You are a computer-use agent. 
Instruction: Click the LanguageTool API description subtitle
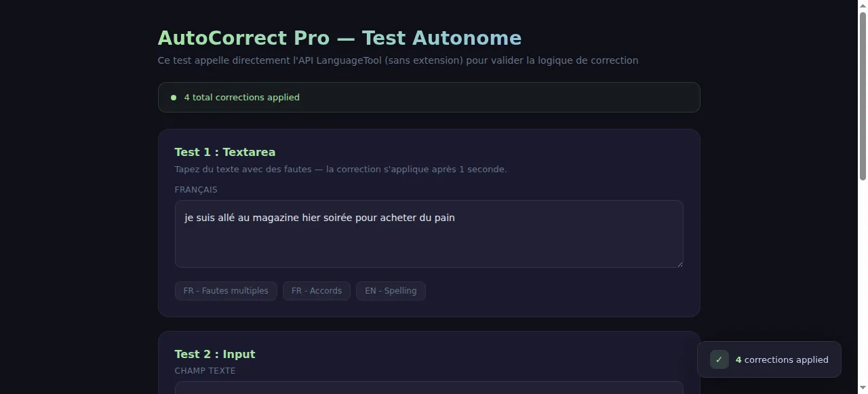coord(398,60)
